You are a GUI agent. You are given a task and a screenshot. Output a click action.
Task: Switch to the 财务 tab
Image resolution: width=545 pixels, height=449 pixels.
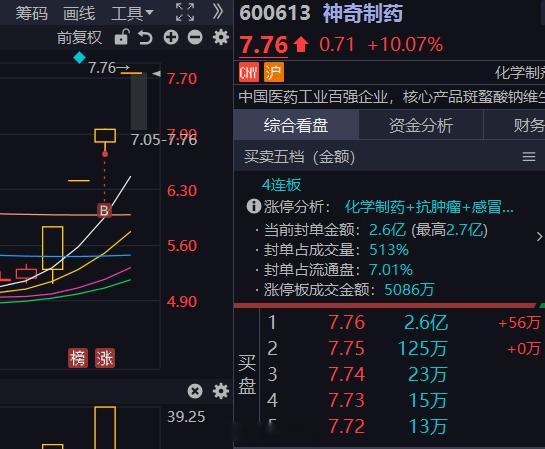tap(514, 125)
